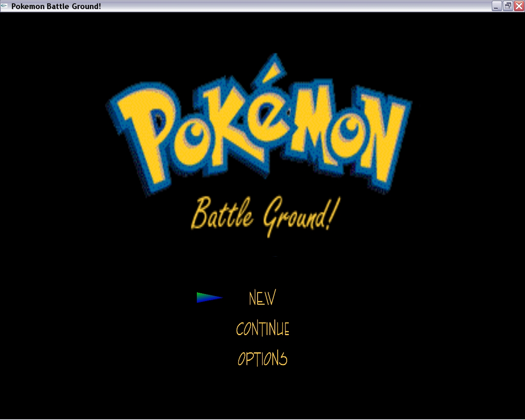
Task: Close the Pokemon Battle Ground window
Action: point(519,6)
